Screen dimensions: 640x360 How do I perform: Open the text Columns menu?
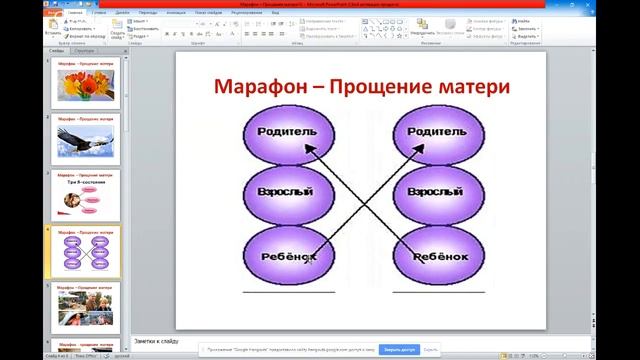(282, 34)
